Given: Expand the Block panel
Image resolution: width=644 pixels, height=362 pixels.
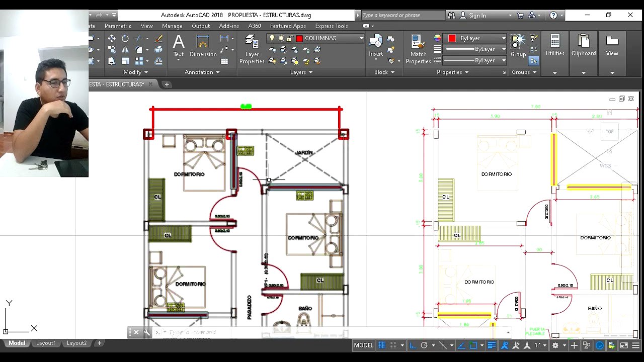Looking at the screenshot, I should click(384, 72).
